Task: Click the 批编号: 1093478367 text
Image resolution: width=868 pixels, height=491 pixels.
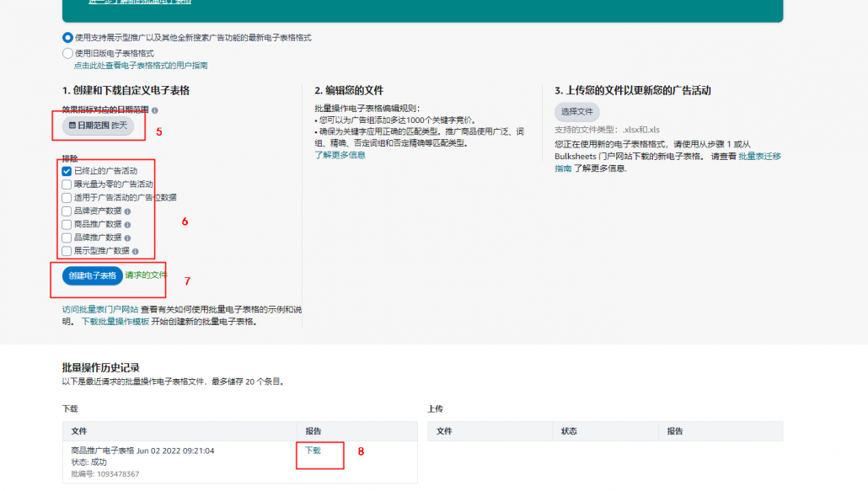Action: (x=105, y=474)
